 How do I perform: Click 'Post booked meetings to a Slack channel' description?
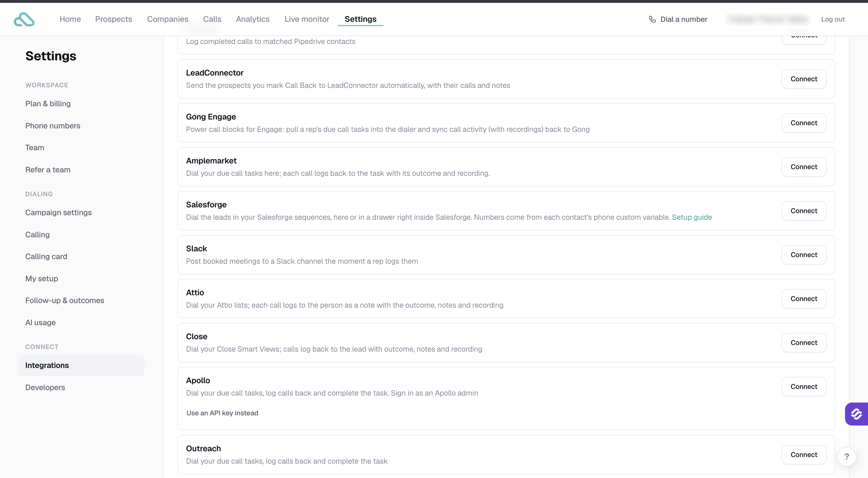pyautogui.click(x=302, y=261)
